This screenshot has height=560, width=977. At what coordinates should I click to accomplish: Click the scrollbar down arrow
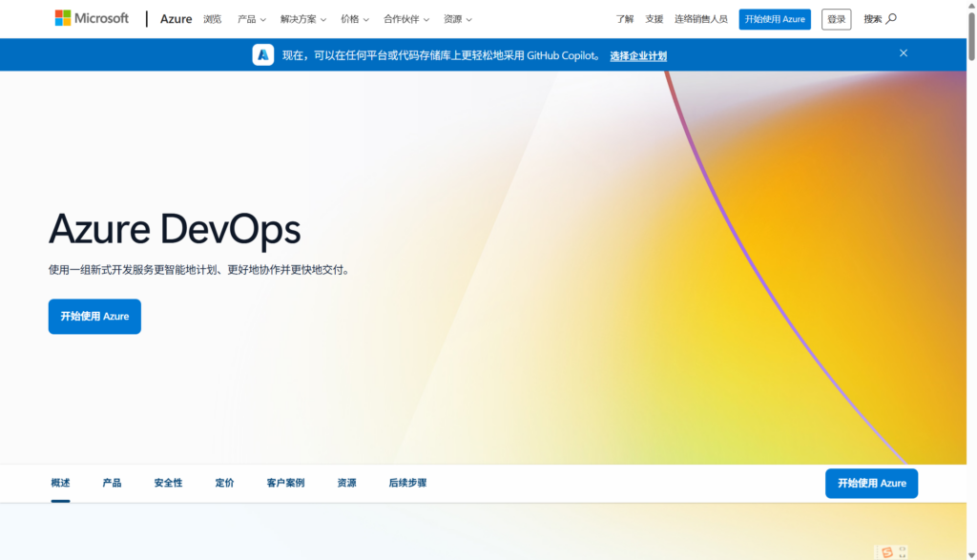click(x=971, y=553)
